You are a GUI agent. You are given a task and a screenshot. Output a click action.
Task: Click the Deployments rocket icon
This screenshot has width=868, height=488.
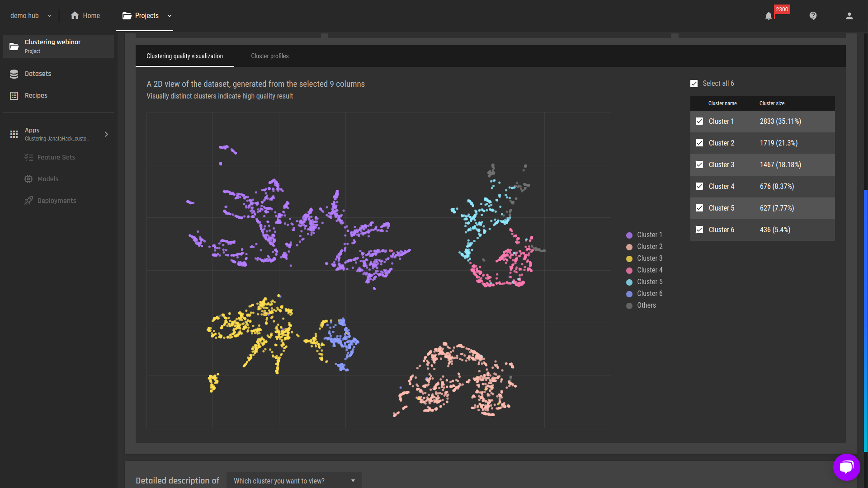coord(28,201)
